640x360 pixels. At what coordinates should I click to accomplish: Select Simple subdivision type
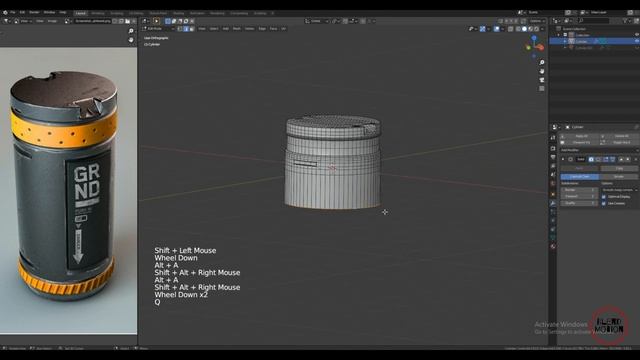click(x=619, y=176)
